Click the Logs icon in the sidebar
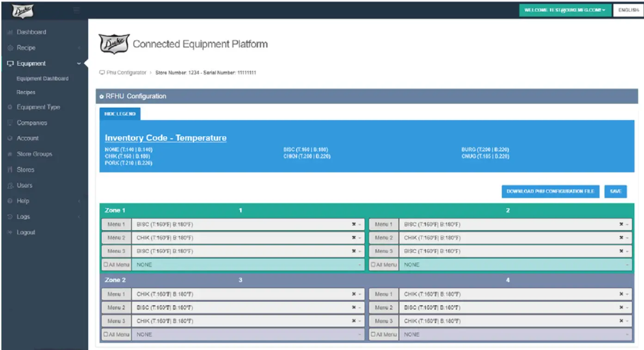The width and height of the screenshot is (644, 350). coord(10,217)
